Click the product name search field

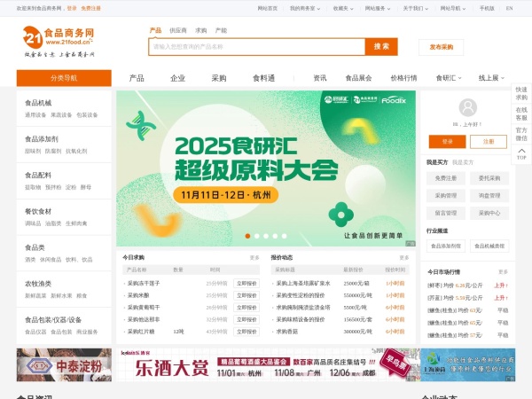point(257,47)
